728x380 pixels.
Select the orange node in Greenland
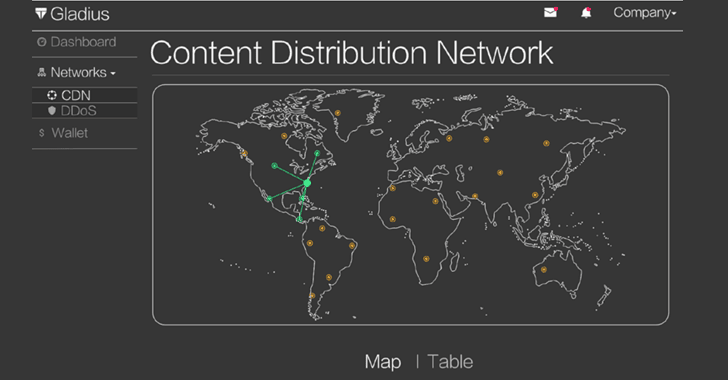[338, 113]
